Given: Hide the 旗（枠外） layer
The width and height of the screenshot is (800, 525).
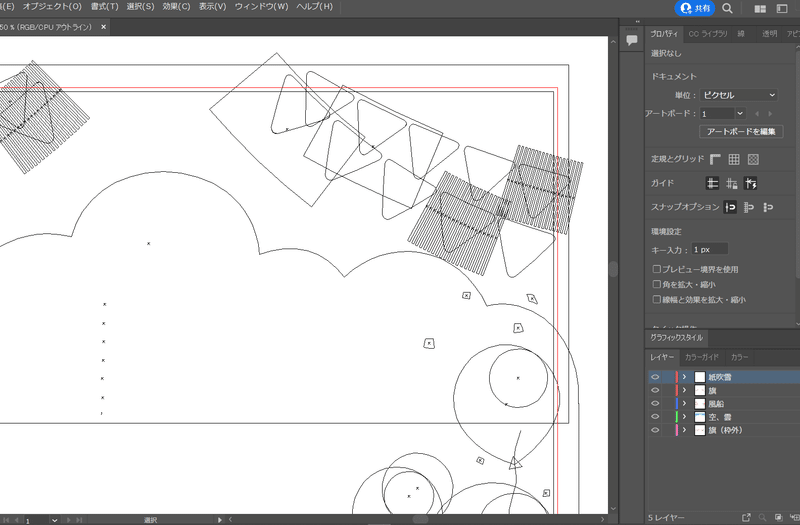Looking at the screenshot, I should [x=655, y=430].
